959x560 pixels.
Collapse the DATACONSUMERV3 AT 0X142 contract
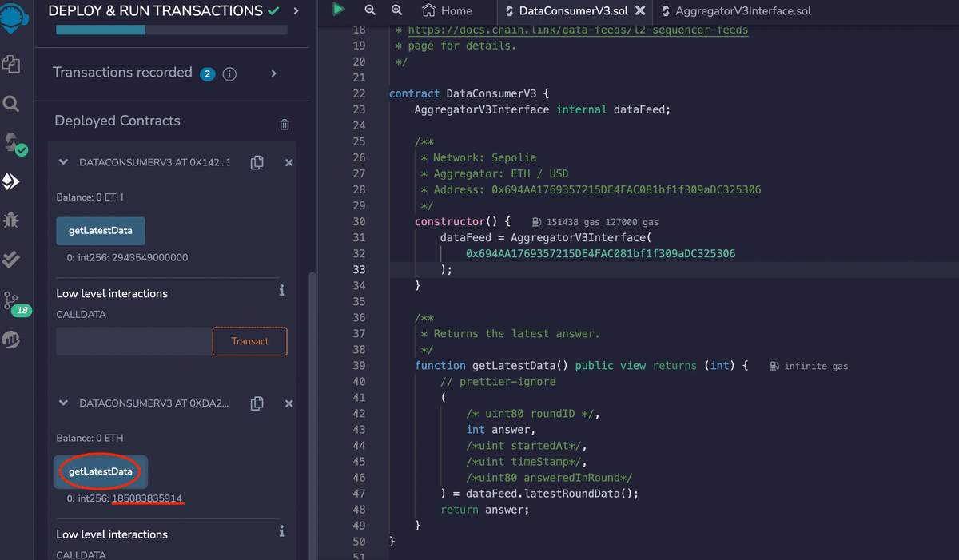[64, 162]
